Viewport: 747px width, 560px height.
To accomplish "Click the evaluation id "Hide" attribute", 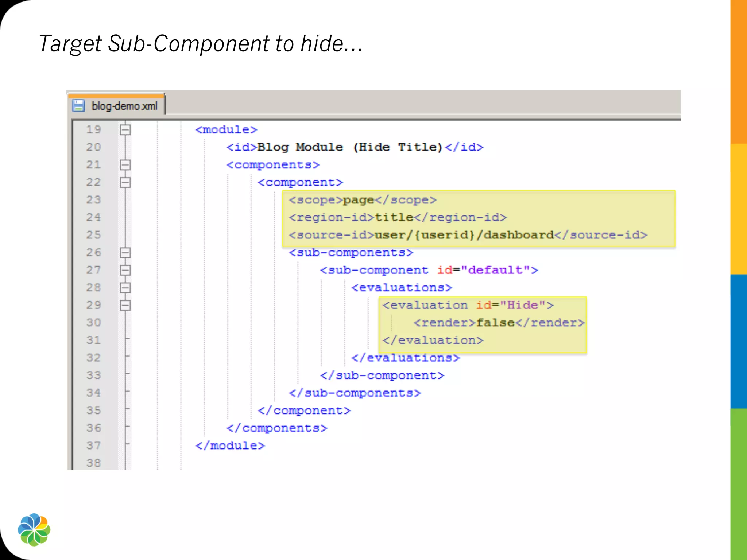I will [x=511, y=305].
